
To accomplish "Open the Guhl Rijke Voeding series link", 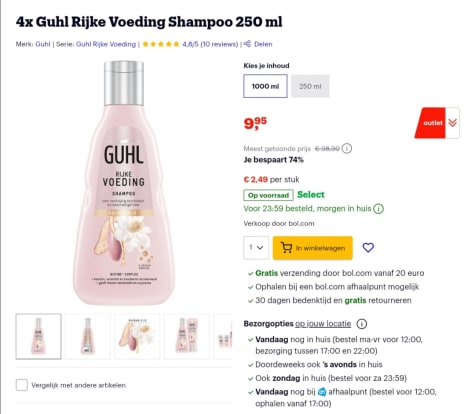I will [106, 44].
